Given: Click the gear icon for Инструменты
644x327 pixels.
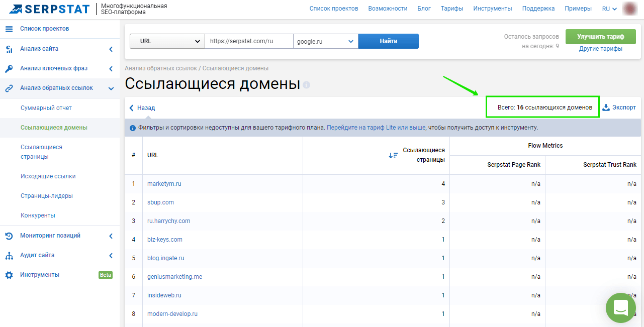Looking at the screenshot, I should (9, 275).
